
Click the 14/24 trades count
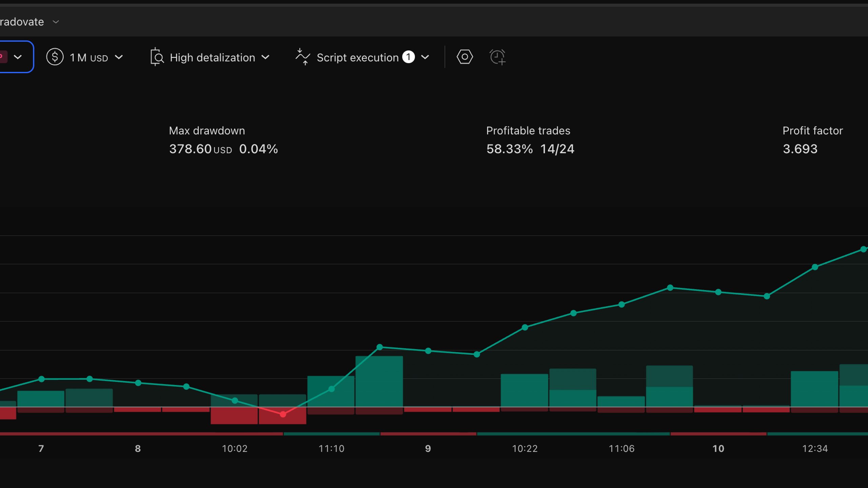(557, 149)
